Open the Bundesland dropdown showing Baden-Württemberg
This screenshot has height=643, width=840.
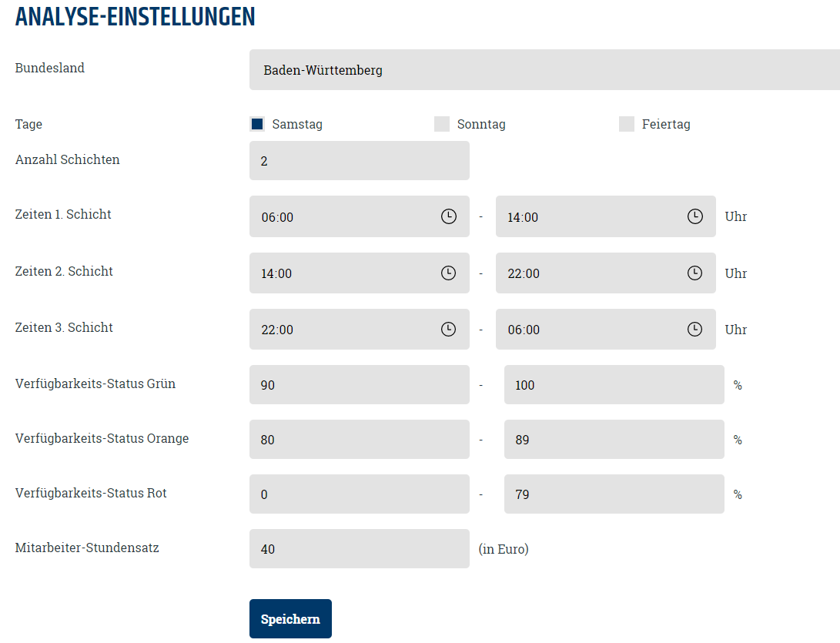(x=544, y=69)
